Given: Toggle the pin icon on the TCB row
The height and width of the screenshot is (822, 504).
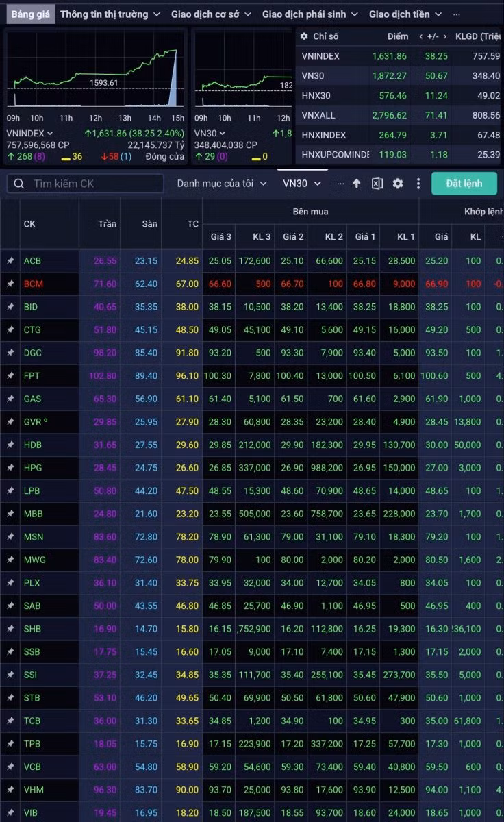Looking at the screenshot, I should tap(10, 721).
